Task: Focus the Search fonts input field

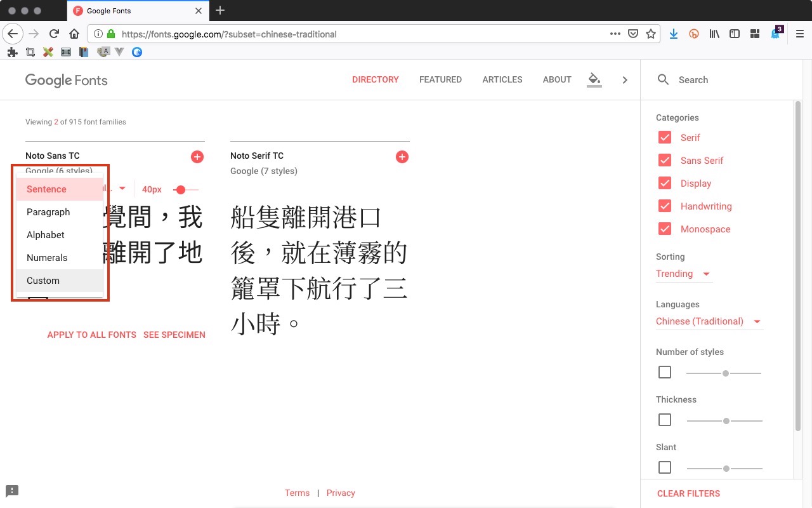Action: tap(730, 80)
